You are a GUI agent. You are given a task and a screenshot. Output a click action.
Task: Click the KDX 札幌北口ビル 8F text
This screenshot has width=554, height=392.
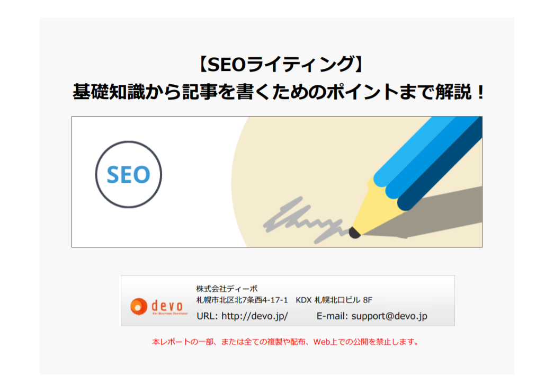click(334, 300)
